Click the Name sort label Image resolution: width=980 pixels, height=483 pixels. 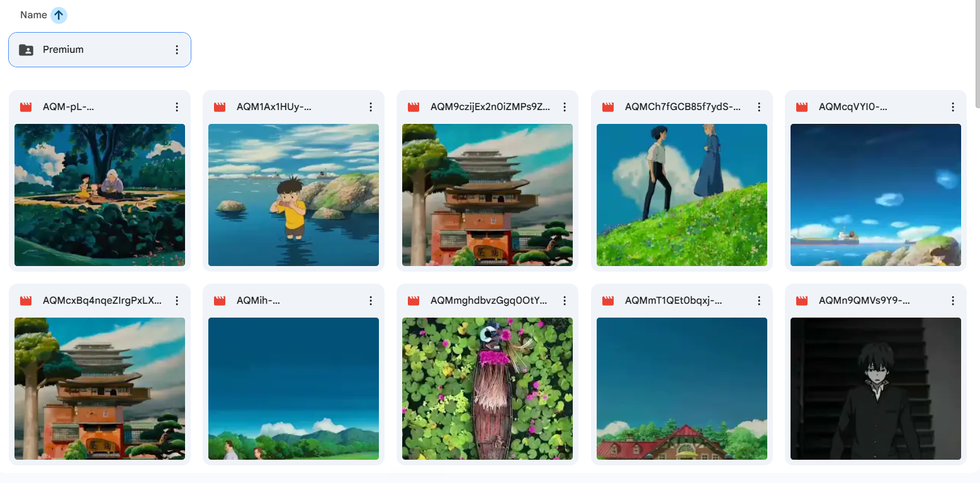33,15
